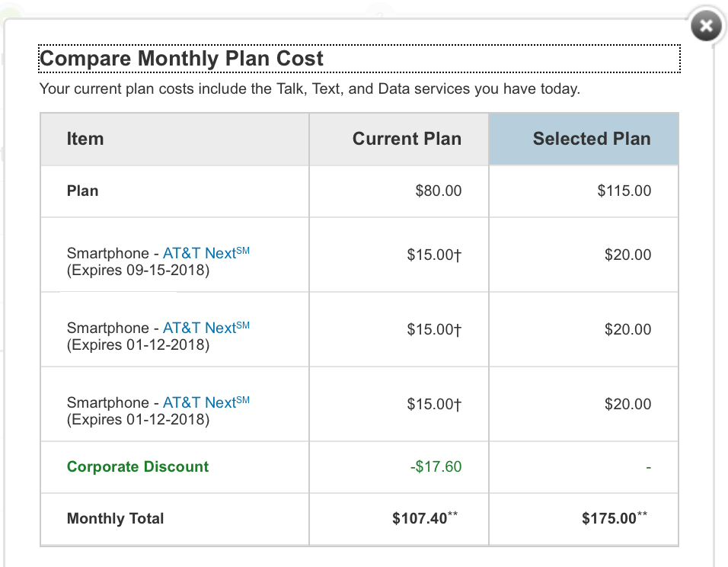Click the Compare Monthly Plan Cost heading
This screenshot has height=567, width=728.
click(x=181, y=59)
